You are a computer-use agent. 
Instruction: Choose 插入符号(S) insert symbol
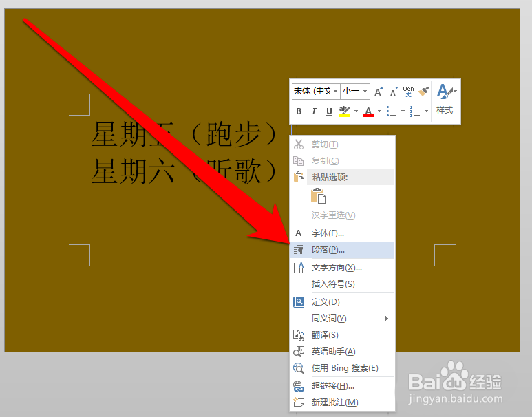pyautogui.click(x=343, y=284)
